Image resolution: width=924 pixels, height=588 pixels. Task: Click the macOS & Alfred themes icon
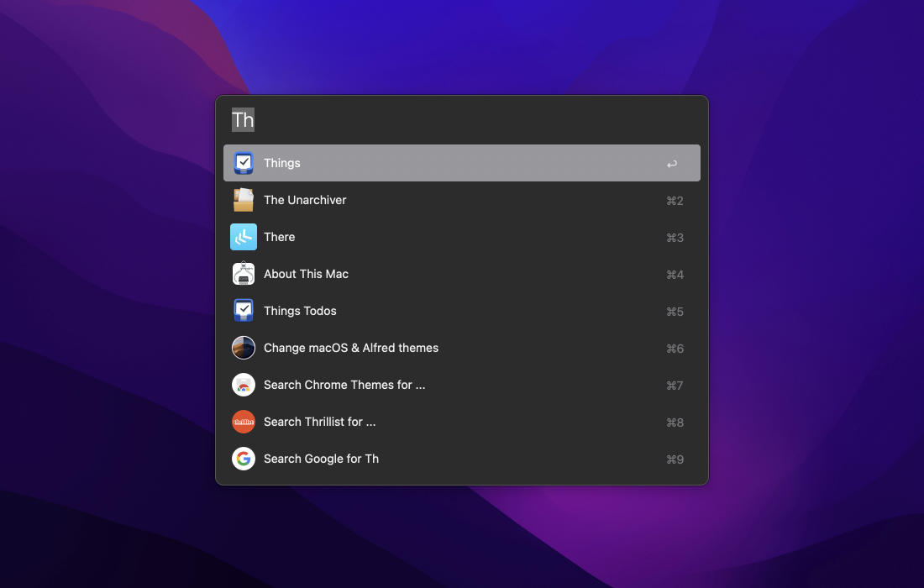point(244,348)
